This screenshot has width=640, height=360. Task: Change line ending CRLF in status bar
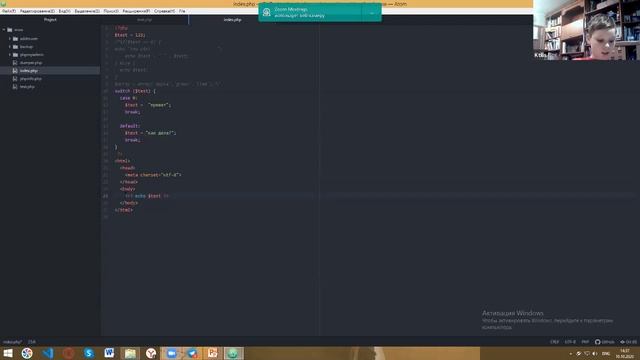(554, 342)
